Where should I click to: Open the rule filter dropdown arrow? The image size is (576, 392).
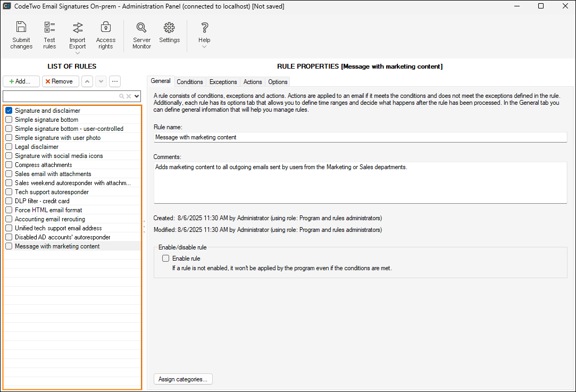[137, 96]
